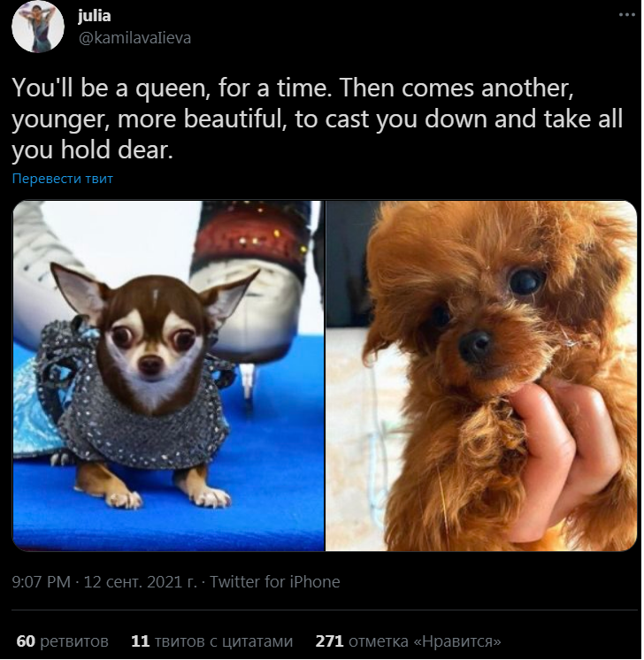This screenshot has height=660, width=644.
Task: Click the 9:07 PM timestamp
Action: [x=42, y=582]
